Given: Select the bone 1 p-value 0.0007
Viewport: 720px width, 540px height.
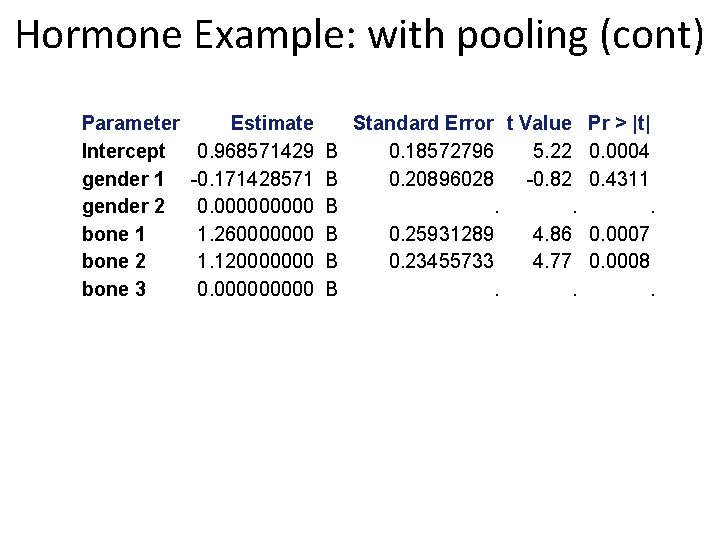Looking at the screenshot, I should [x=619, y=234].
